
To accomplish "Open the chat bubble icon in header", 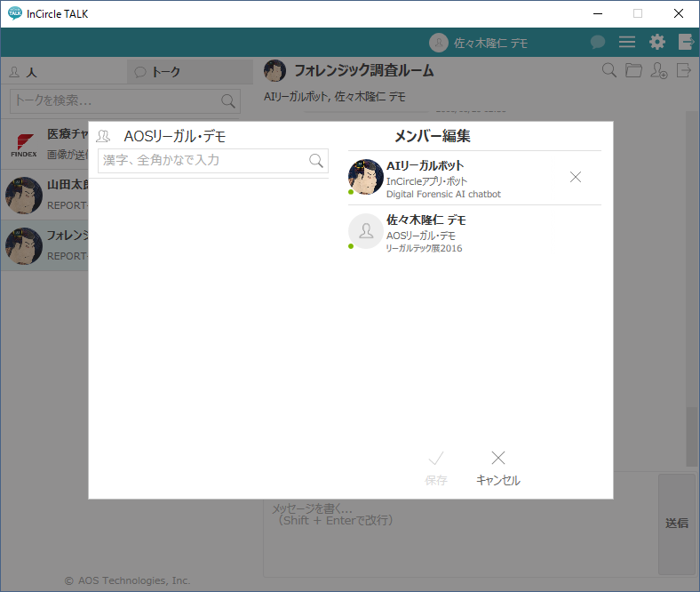I will 598,42.
